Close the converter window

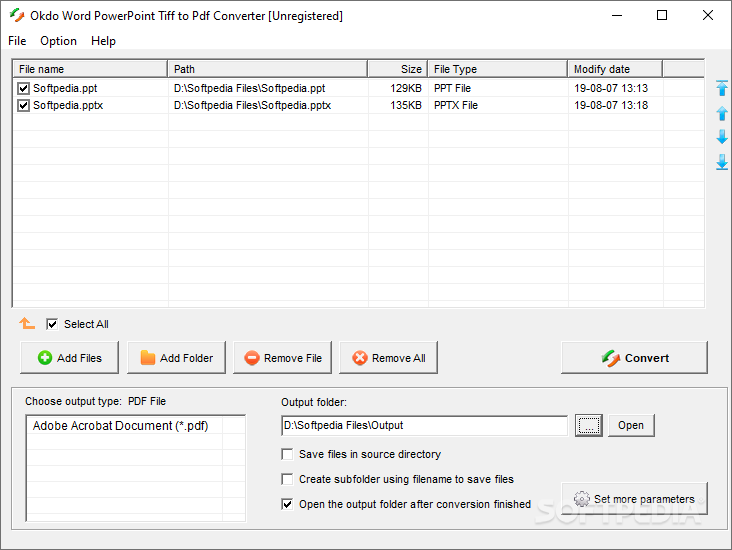(x=708, y=15)
